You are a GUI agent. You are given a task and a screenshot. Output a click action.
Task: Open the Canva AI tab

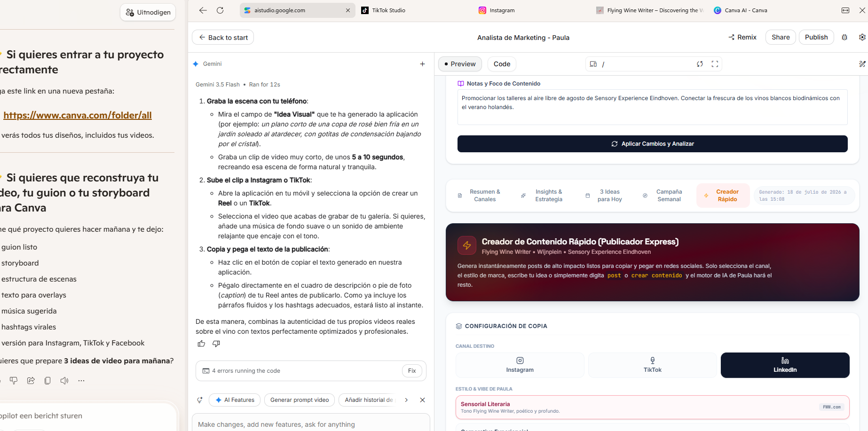point(741,10)
